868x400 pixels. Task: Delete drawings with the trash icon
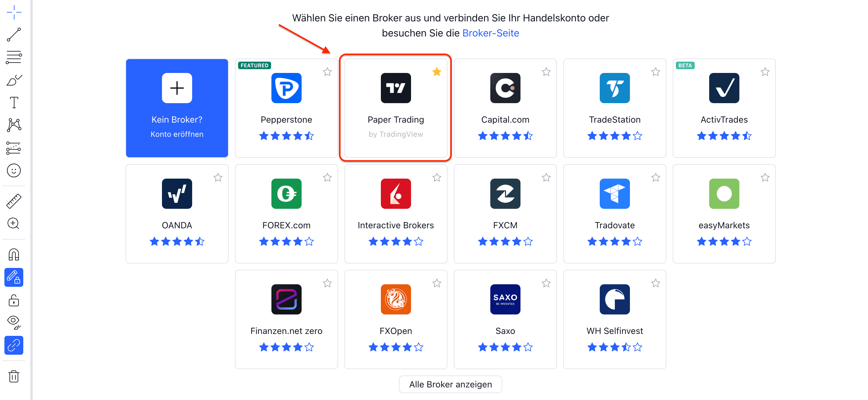pos(14,376)
